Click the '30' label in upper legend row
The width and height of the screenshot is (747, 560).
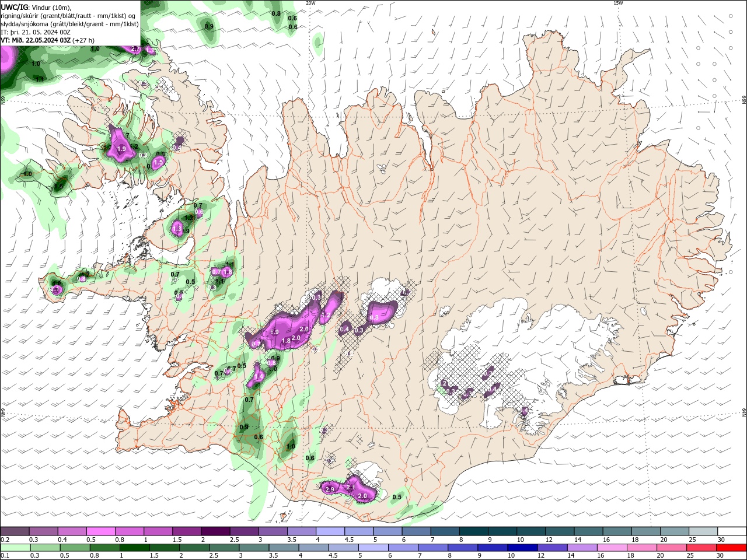pyautogui.click(x=721, y=540)
